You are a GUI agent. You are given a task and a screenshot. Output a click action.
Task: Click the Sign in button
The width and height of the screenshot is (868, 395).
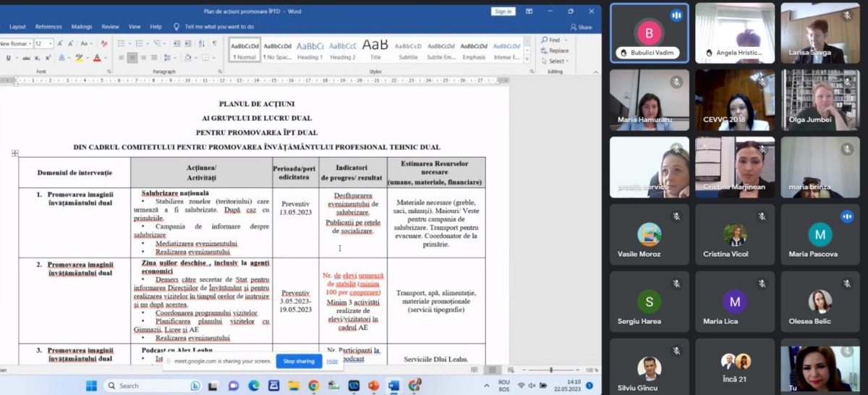point(502,11)
